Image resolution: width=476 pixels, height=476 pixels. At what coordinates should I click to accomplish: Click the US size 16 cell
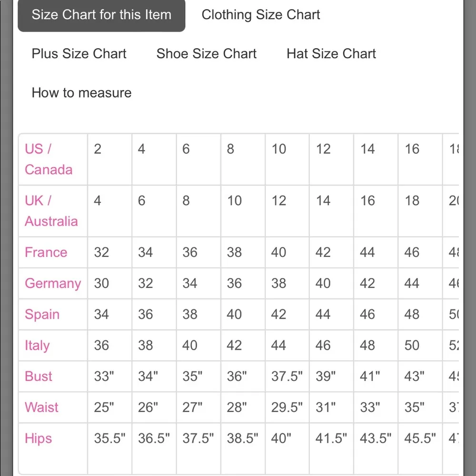pyautogui.click(x=412, y=149)
